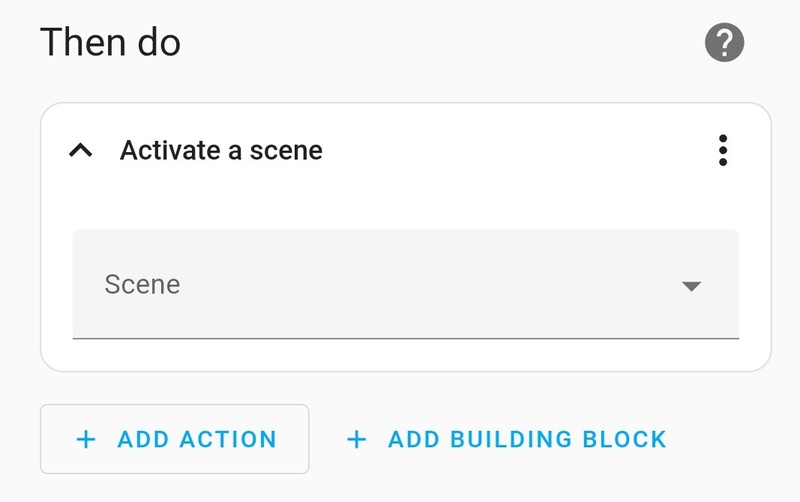Click the ADD BUILDING BLOCK text label
This screenshot has height=502, width=800.
(x=527, y=439)
